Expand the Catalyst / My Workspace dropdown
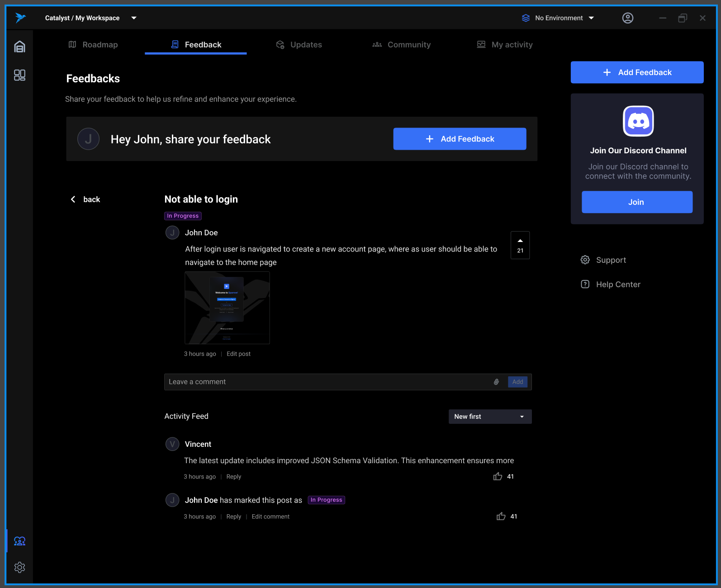Viewport: 721px width, 588px height. 134,18
